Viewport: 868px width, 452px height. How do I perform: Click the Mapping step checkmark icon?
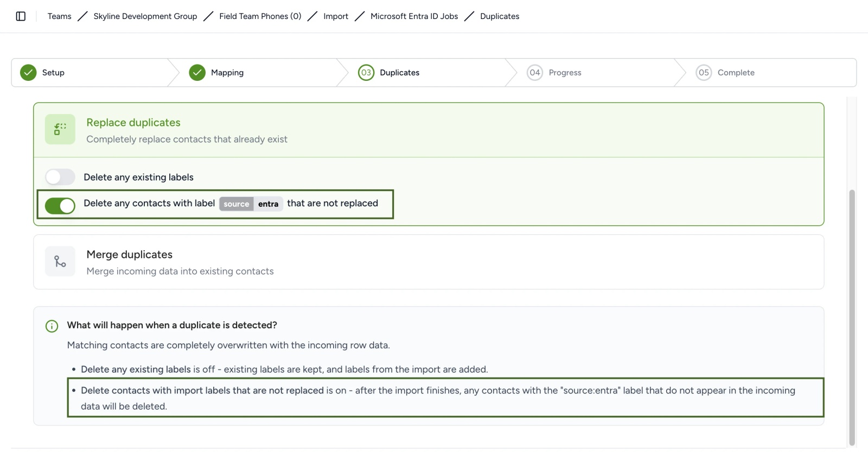coord(197,72)
